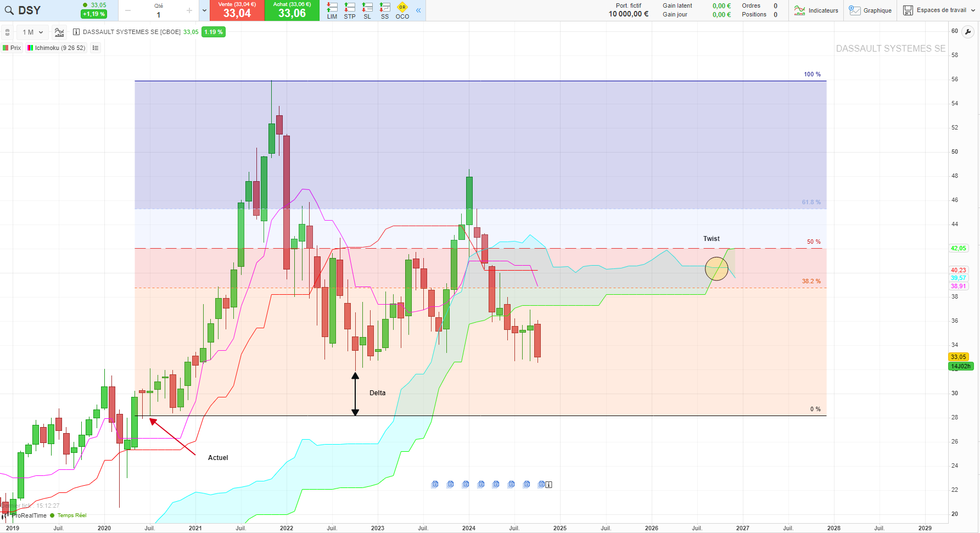Image resolution: width=980 pixels, height=533 pixels.
Task: Open chart settings with the wrench icon
Action: (x=969, y=32)
